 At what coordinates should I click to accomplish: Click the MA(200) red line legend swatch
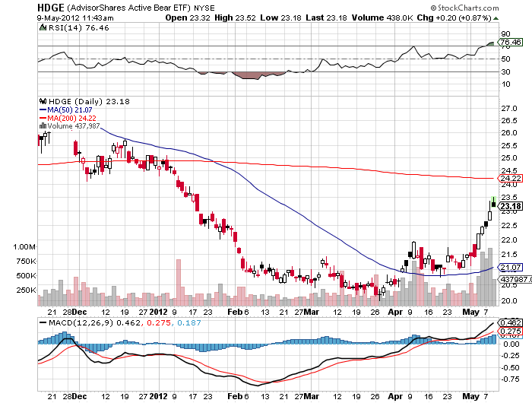pyautogui.click(x=43, y=118)
